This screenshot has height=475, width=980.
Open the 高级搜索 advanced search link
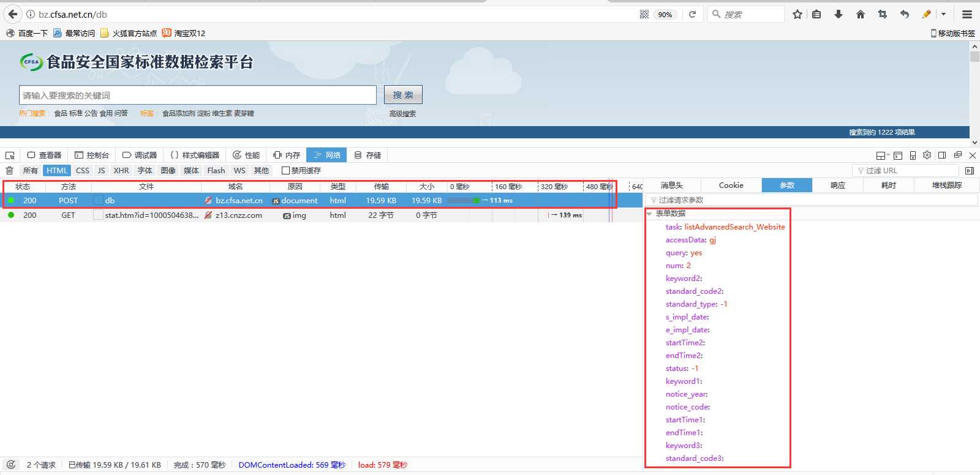pos(402,113)
